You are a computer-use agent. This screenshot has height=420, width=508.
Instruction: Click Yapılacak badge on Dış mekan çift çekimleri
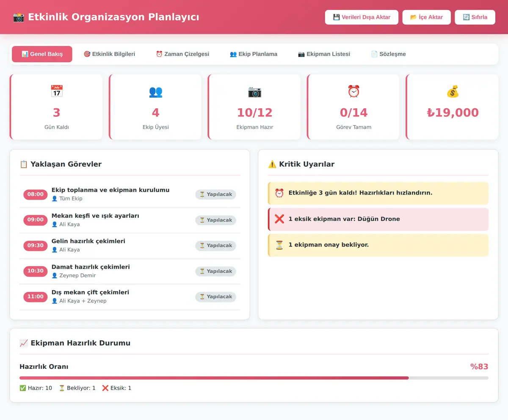(x=216, y=297)
